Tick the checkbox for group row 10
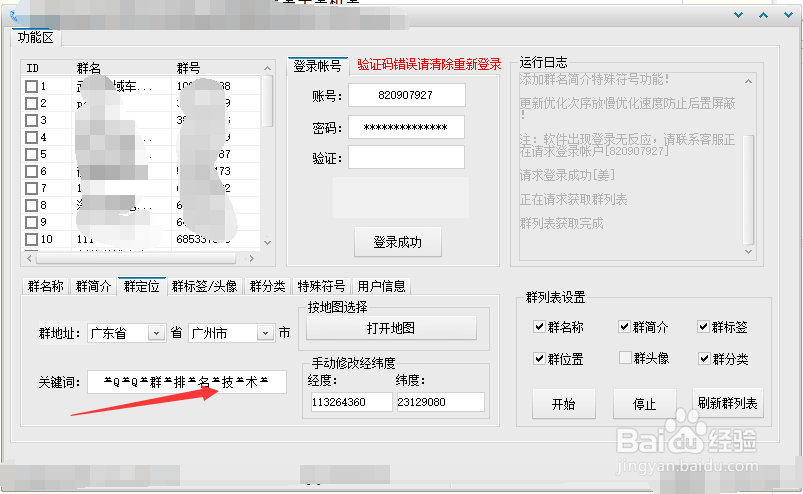 click(x=31, y=239)
